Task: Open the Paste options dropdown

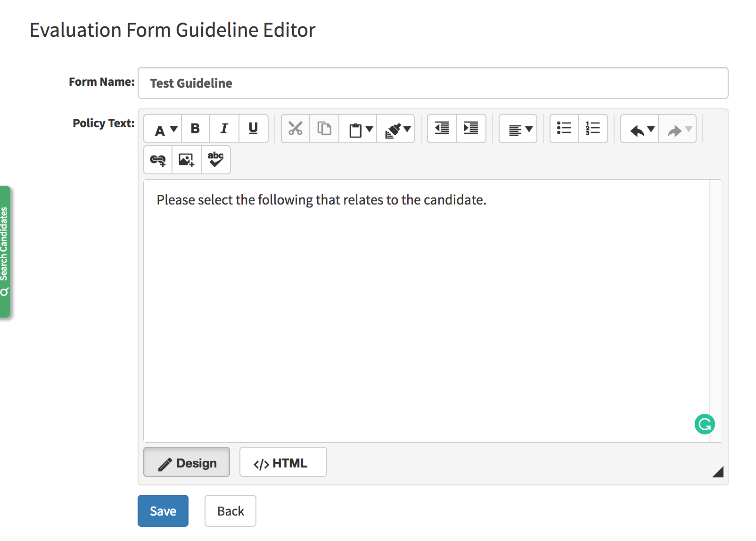Action: point(369,129)
